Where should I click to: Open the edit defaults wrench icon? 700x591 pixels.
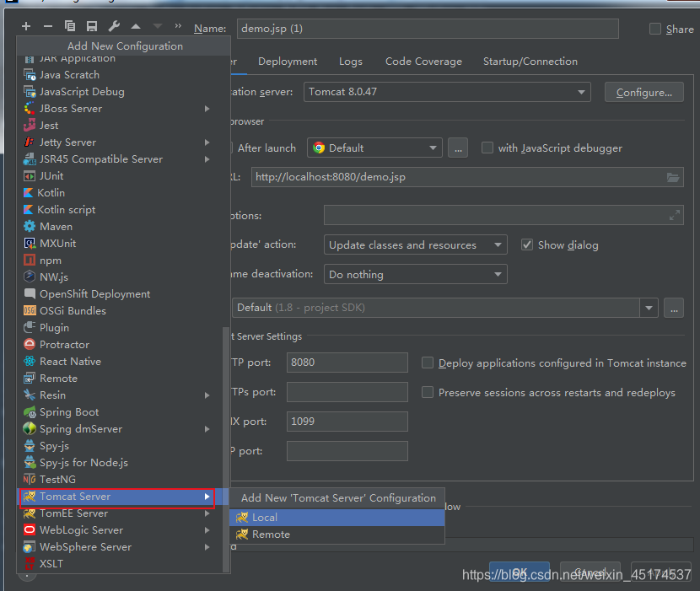coord(114,26)
